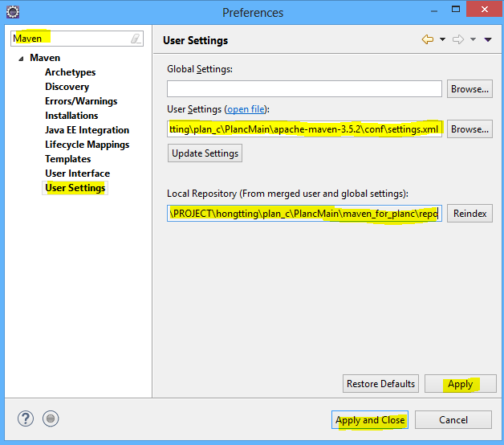Select Java EE Integration in tree

click(87, 130)
